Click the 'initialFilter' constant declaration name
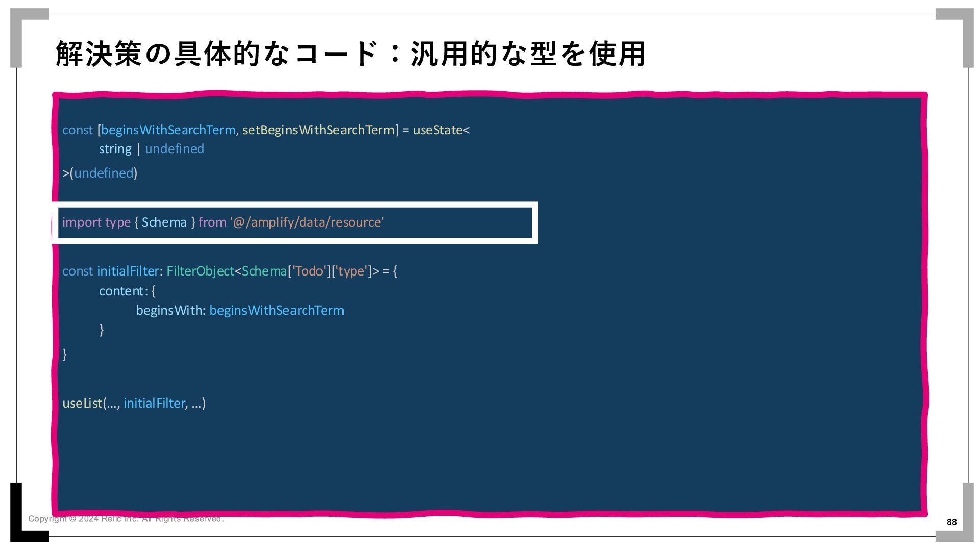 (128, 271)
